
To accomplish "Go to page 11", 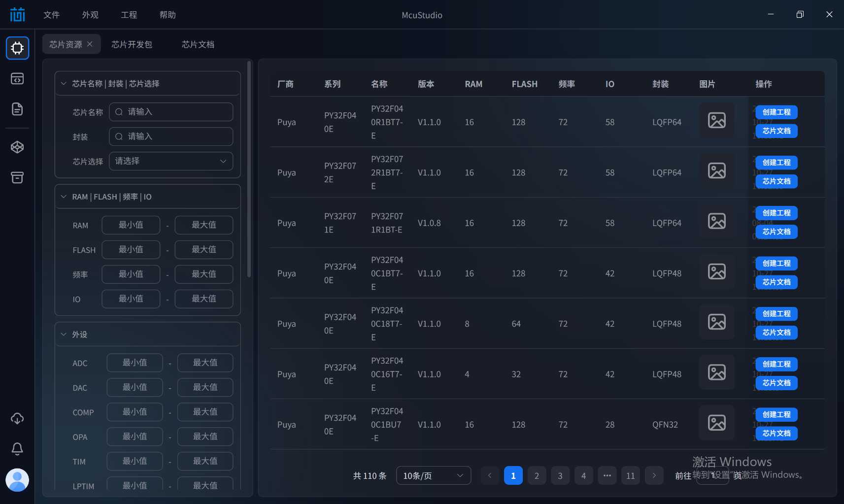I will pyautogui.click(x=630, y=475).
